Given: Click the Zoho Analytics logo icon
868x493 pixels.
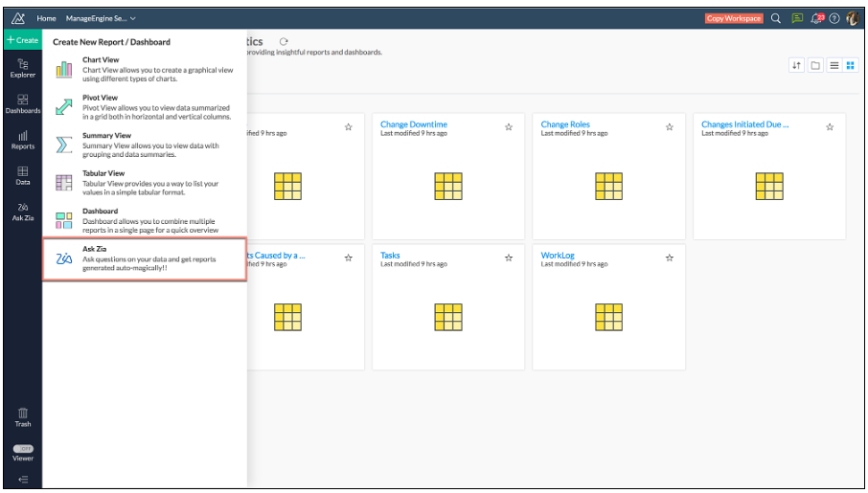Looking at the screenshot, I should 18,18.
